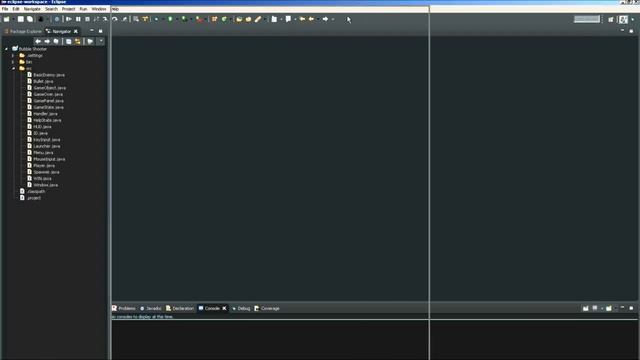Click the Display Selected Console icon

click(595, 308)
